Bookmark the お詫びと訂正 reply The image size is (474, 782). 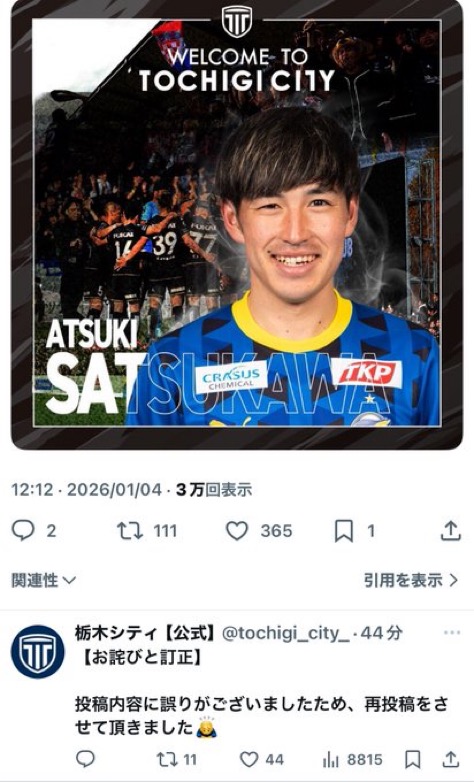(412, 760)
